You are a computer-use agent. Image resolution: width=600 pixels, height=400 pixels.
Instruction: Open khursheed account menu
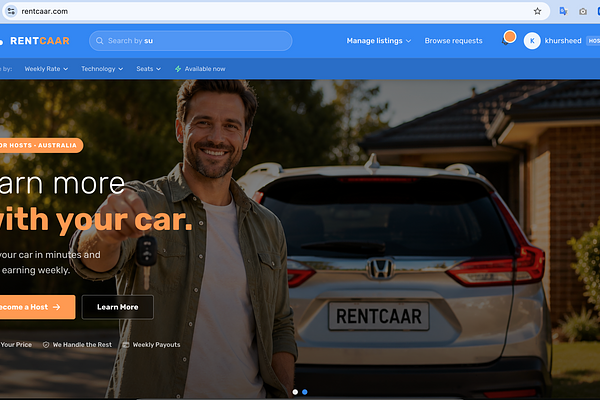562,41
